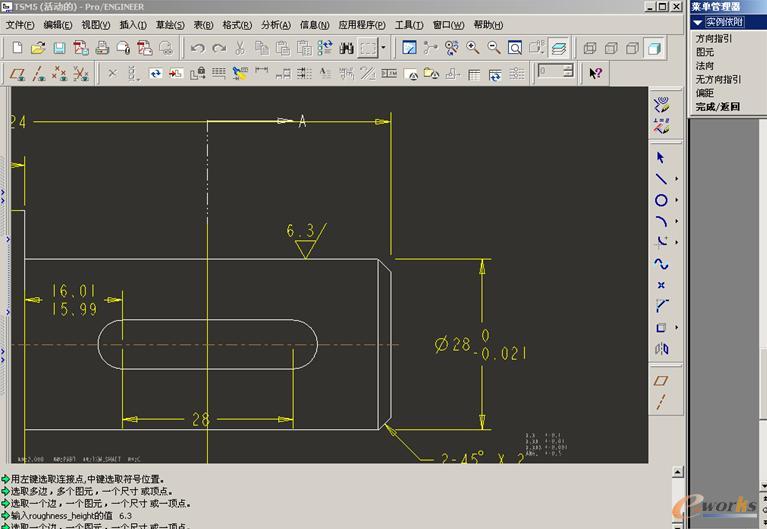Select the 28 slot length dimension
Image resolution: width=767 pixels, height=529 pixels.
coord(201,419)
